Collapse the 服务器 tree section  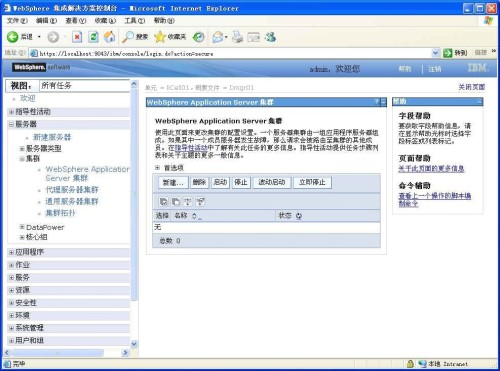point(11,125)
